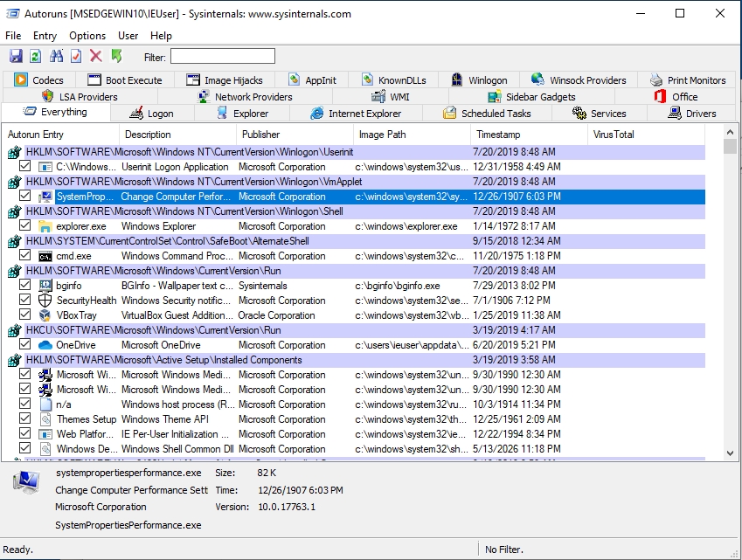
Task: Open Find with the binoculars icon
Action: (x=57, y=56)
